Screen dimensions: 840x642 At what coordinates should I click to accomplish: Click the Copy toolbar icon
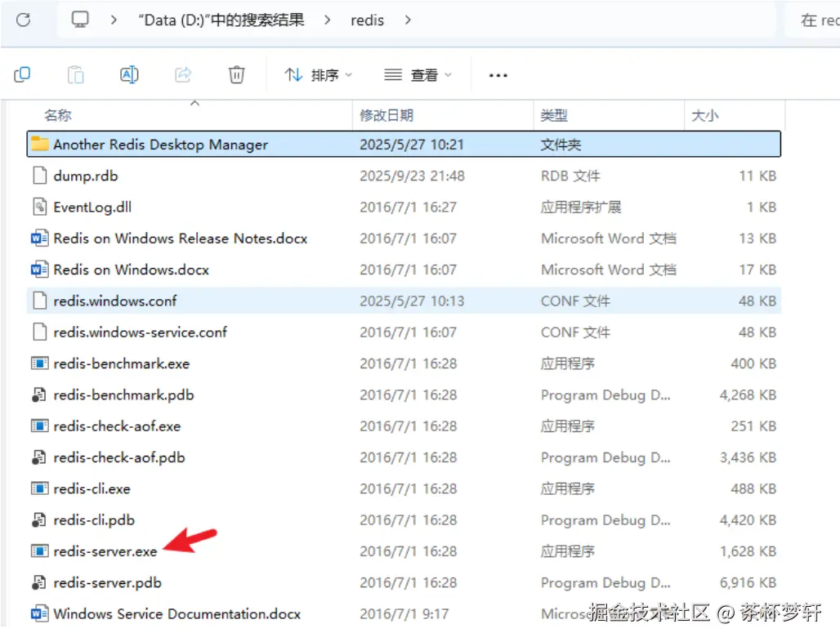point(22,74)
